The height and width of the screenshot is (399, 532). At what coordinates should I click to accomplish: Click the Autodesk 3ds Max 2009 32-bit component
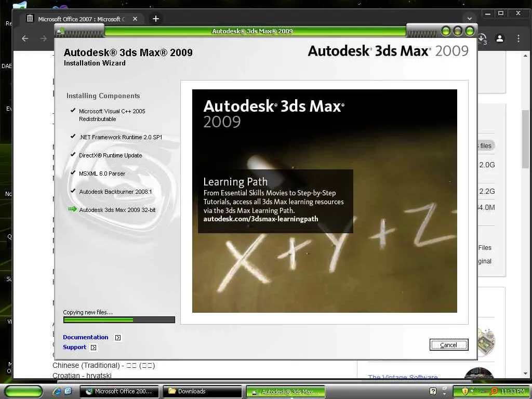[117, 210]
